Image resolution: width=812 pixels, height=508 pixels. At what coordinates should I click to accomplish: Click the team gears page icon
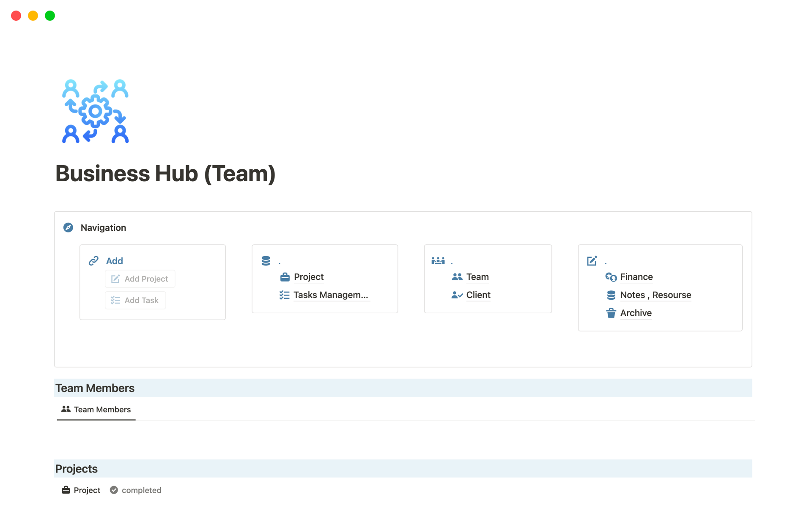coord(95,111)
